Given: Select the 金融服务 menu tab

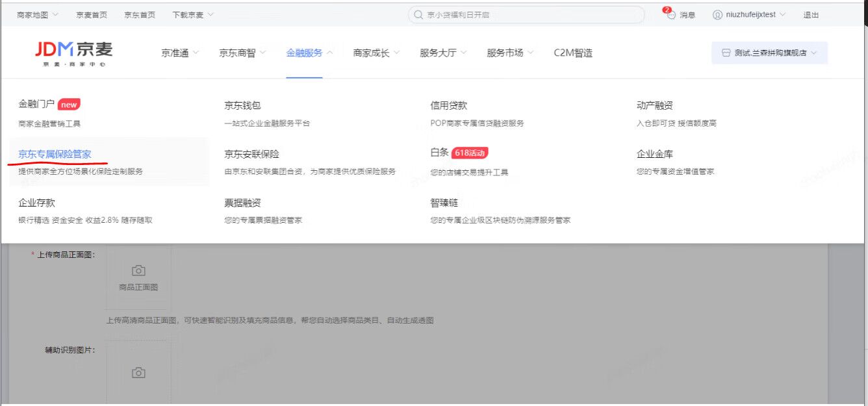Looking at the screenshot, I should [x=305, y=53].
